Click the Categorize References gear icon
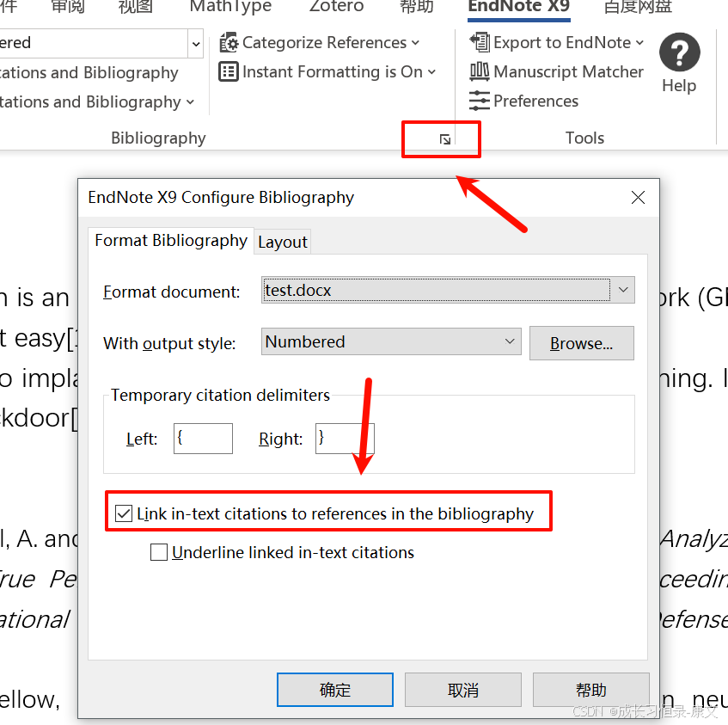The height and width of the screenshot is (725, 728). 229,43
